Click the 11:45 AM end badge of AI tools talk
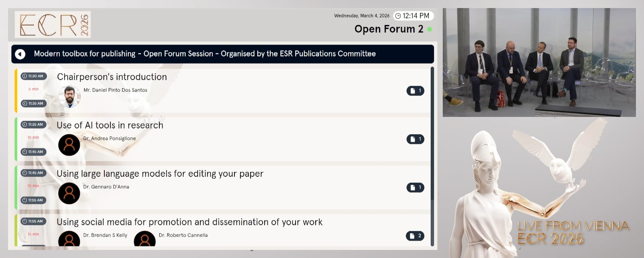This screenshot has height=258, width=644. pos(34,152)
